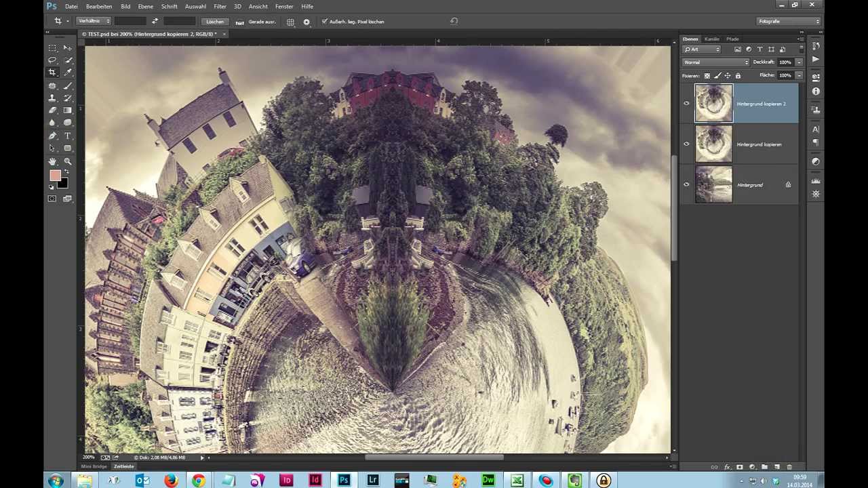Select the Type tool
The width and height of the screenshot is (868, 488).
[67, 136]
